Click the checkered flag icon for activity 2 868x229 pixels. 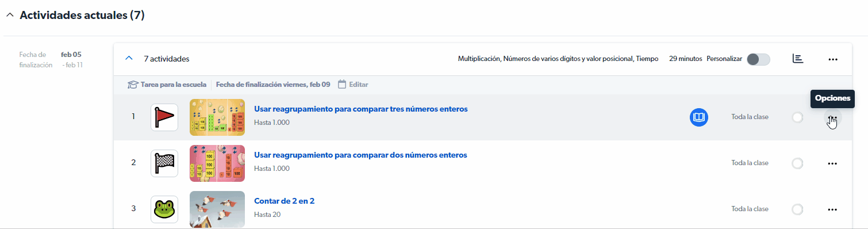pyautogui.click(x=164, y=163)
